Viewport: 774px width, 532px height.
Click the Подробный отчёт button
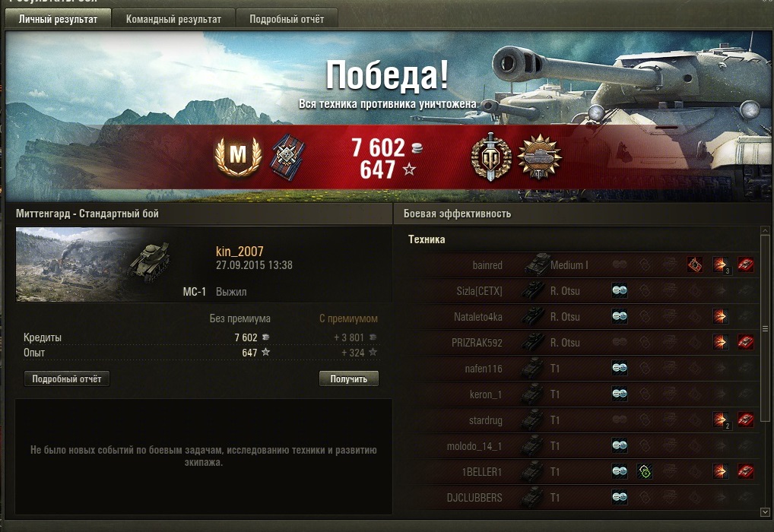pos(67,379)
